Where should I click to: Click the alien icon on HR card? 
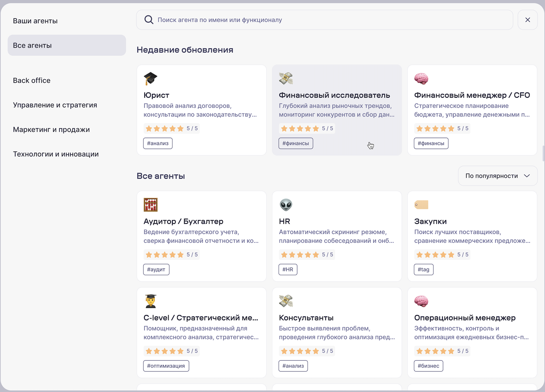(286, 205)
